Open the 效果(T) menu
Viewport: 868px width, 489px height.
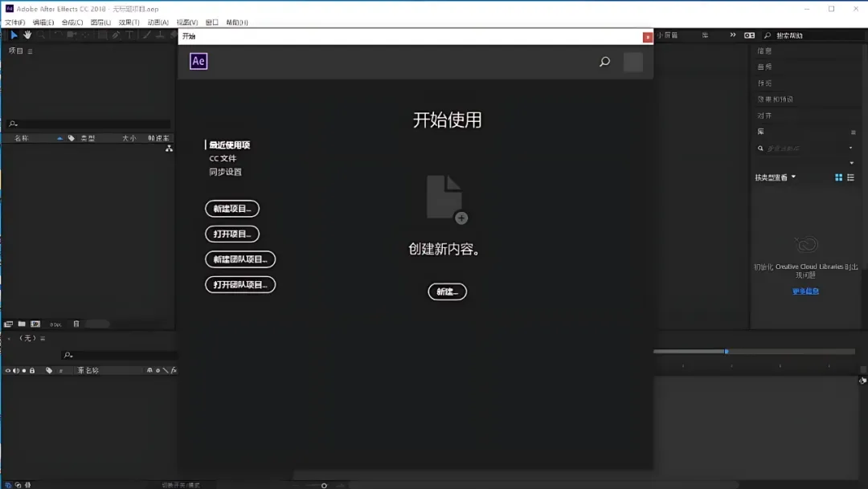tap(129, 22)
